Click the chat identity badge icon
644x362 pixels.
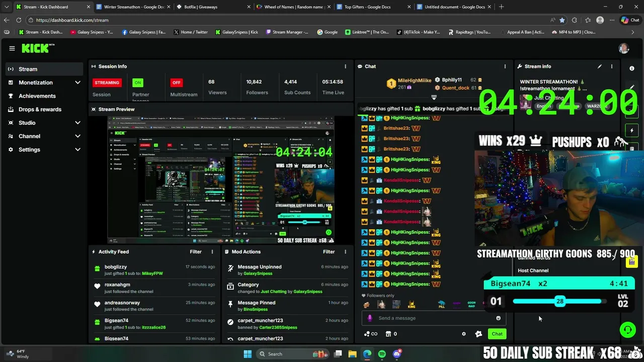[478, 334]
